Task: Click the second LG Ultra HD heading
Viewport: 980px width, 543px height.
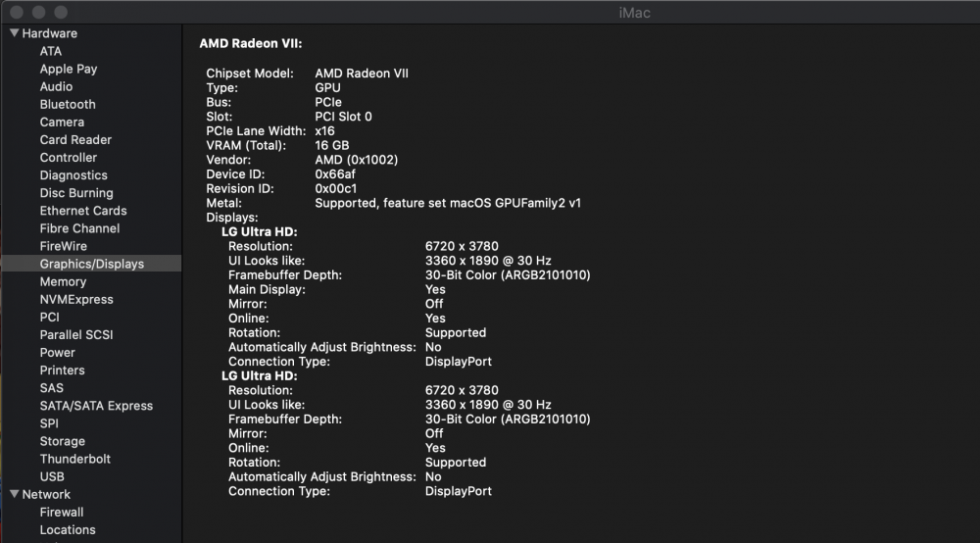Action: [260, 375]
